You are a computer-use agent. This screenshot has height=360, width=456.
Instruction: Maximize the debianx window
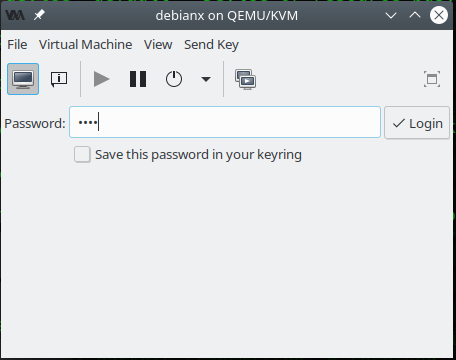pyautogui.click(x=415, y=15)
